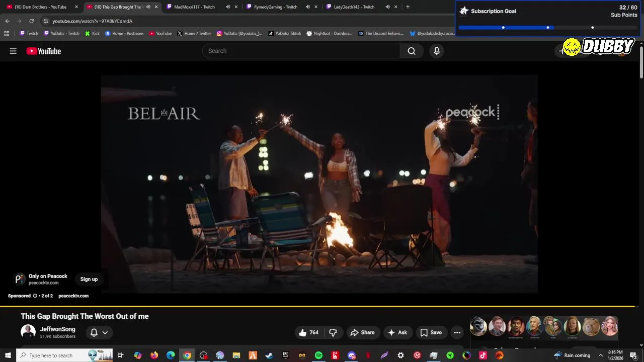Dislike the video with thumbs down
This screenshot has height=362, width=644.
click(x=333, y=332)
